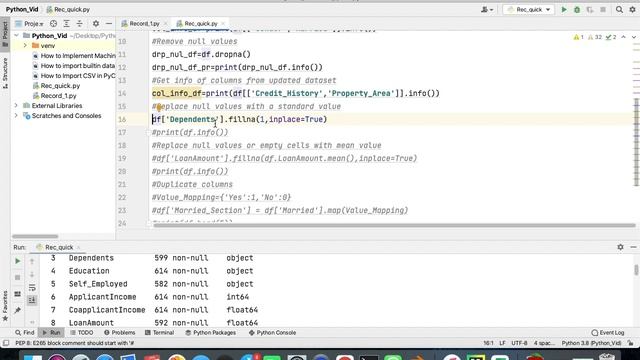The width and height of the screenshot is (640, 360).
Task: Toggle scroll to end in Run console
Action: (x=32, y=301)
